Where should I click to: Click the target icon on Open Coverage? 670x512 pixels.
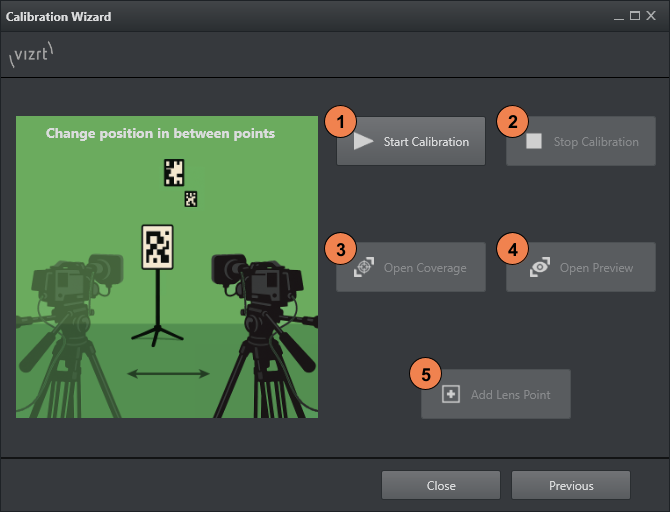tap(364, 268)
